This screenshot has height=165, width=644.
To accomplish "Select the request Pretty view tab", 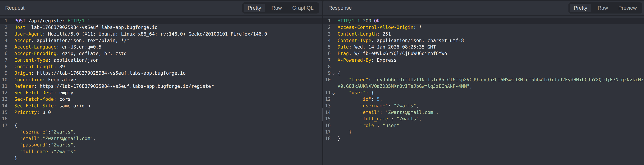I will [254, 8].
